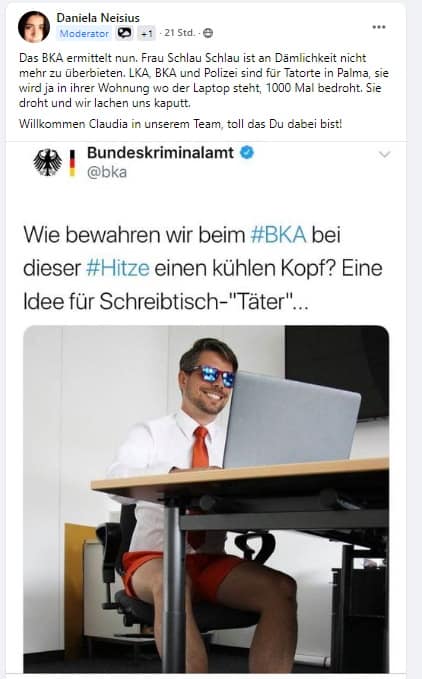
Task: Click the Bundeskriminalamt account name
Action: click(161, 152)
